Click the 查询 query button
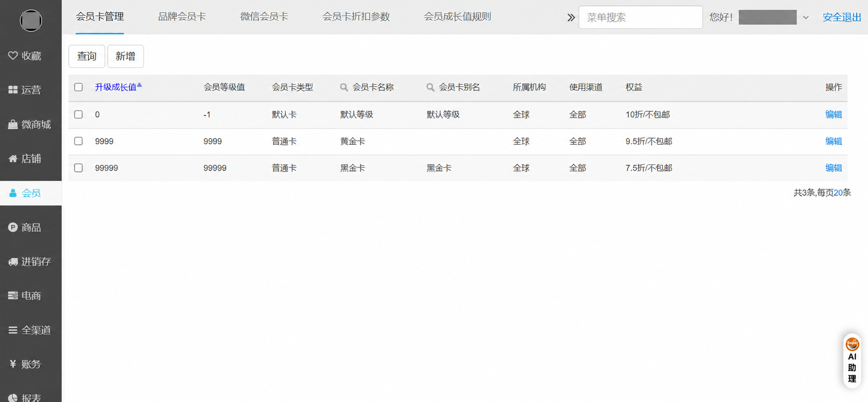Image resolution: width=868 pixels, height=402 pixels. [x=87, y=56]
